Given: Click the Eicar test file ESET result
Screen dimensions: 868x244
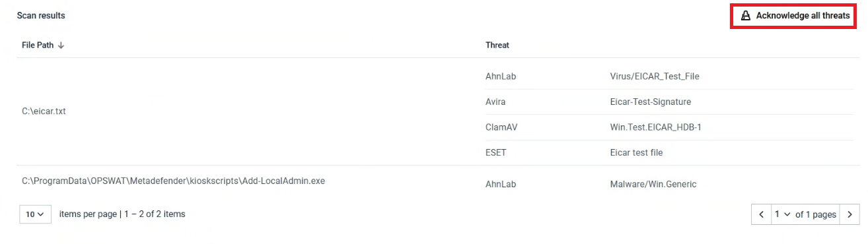Looking at the screenshot, I should pos(637,152).
